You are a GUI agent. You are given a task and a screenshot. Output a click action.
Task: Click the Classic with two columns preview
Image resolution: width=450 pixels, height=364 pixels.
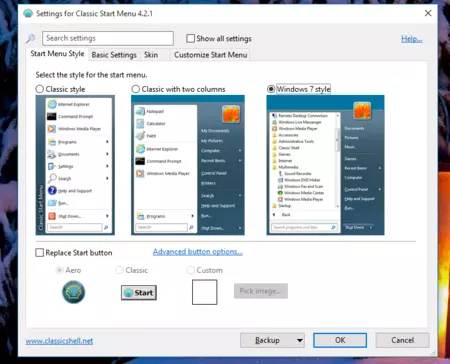(x=188, y=165)
